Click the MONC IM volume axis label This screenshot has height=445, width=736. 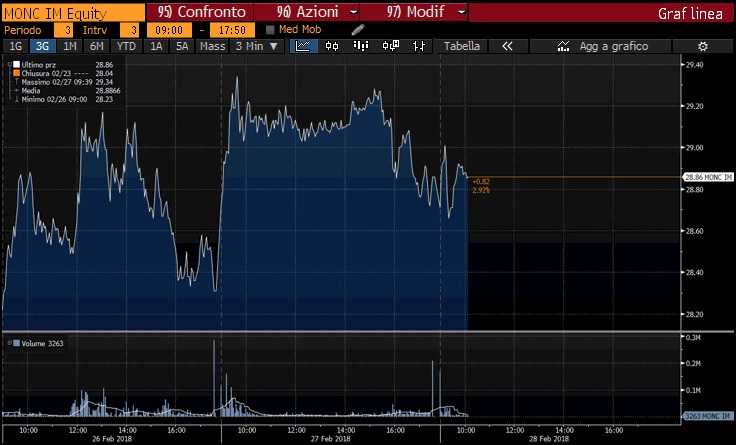tap(708, 416)
